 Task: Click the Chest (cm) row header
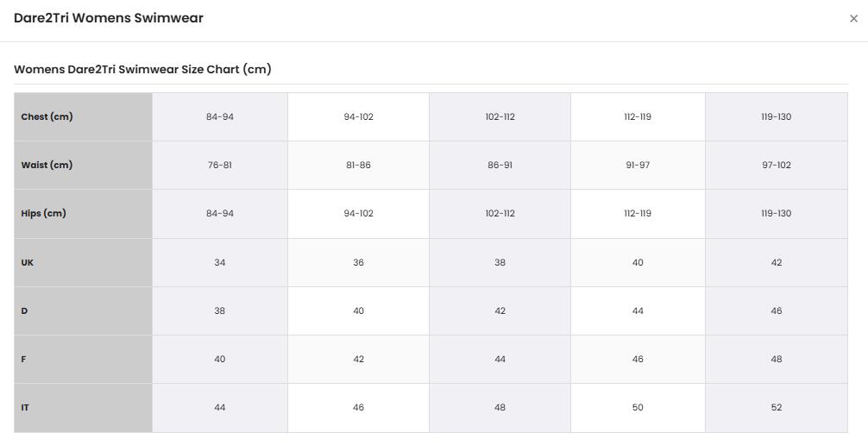tap(83, 116)
